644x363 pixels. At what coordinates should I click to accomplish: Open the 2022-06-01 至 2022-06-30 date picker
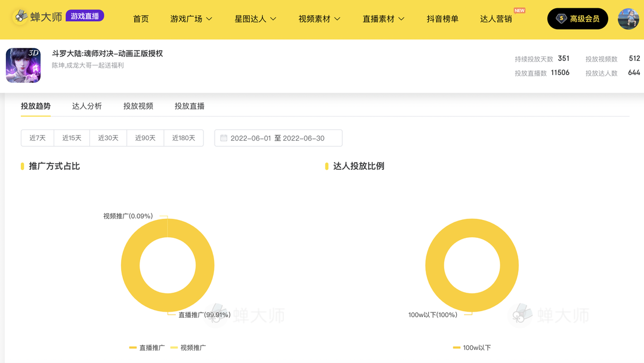(x=278, y=138)
